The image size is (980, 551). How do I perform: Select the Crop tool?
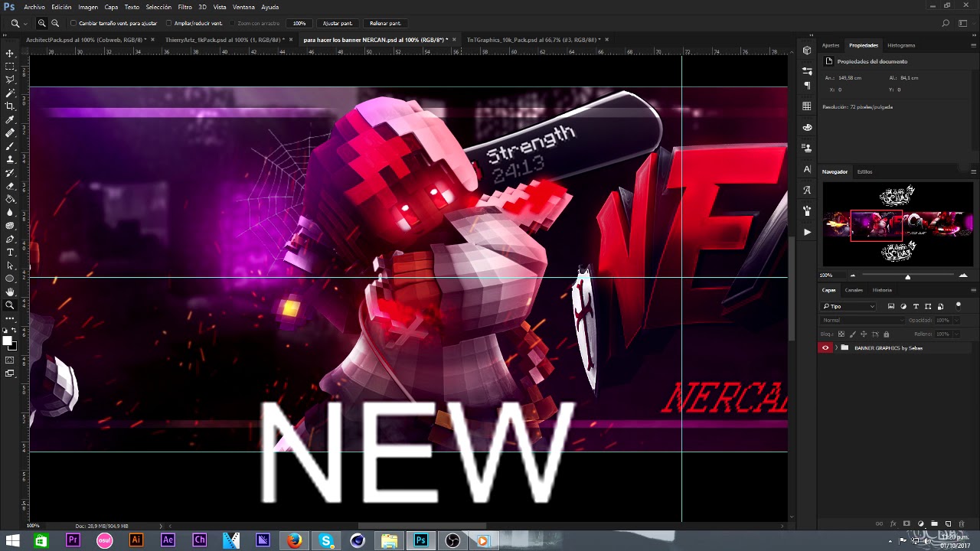pos(10,106)
